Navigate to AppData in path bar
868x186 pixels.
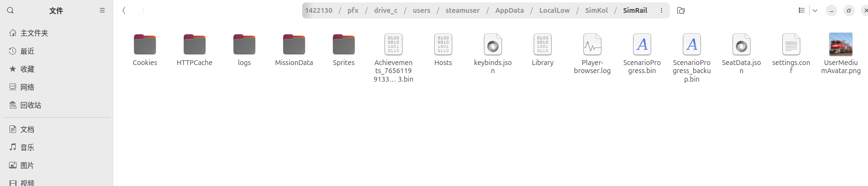pos(510,10)
